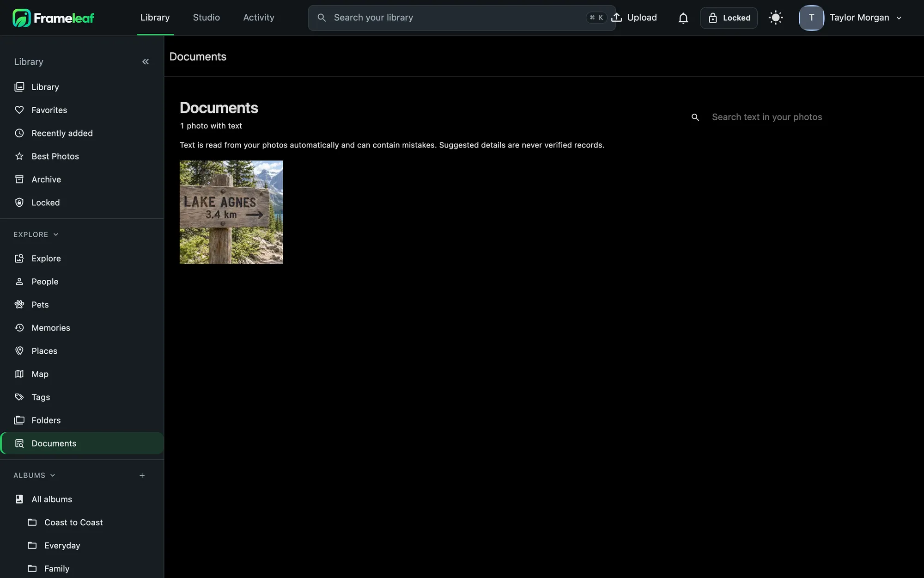Open the Lake Agnes sign photo thumbnail
Screen dimensions: 924x578
[231, 212]
